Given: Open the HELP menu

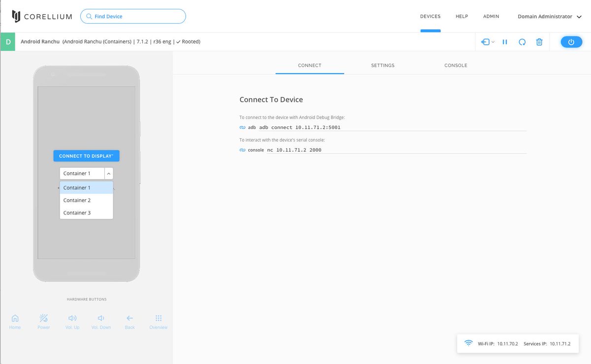Looking at the screenshot, I should coord(461,16).
